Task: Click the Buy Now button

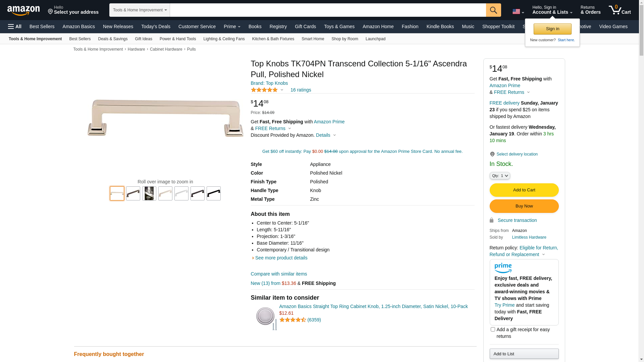Action: click(x=524, y=206)
